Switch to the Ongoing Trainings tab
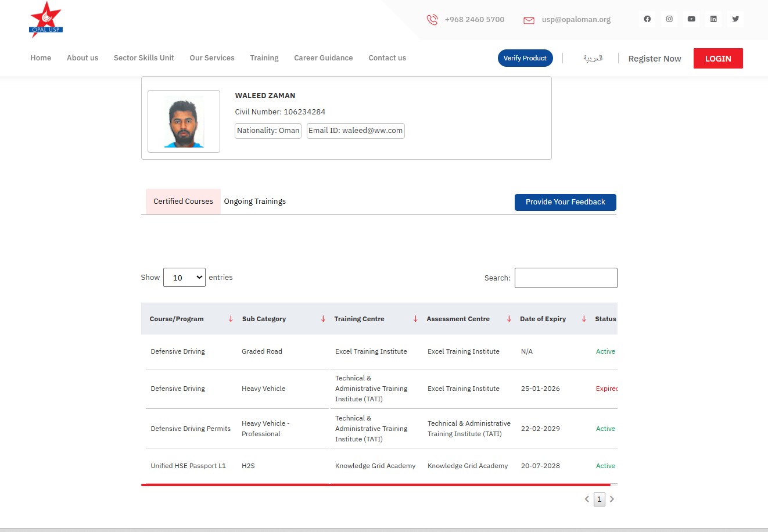The height and width of the screenshot is (532, 768). click(x=255, y=202)
